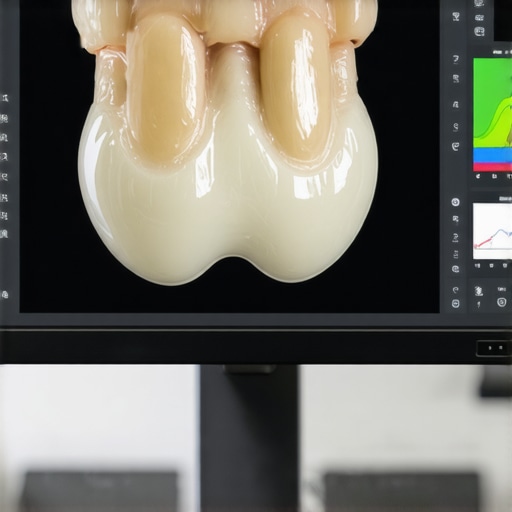Screen dimensions: 512x512
Task: Click the lone bottom icon in left toolbar
Action: (x=5, y=295)
